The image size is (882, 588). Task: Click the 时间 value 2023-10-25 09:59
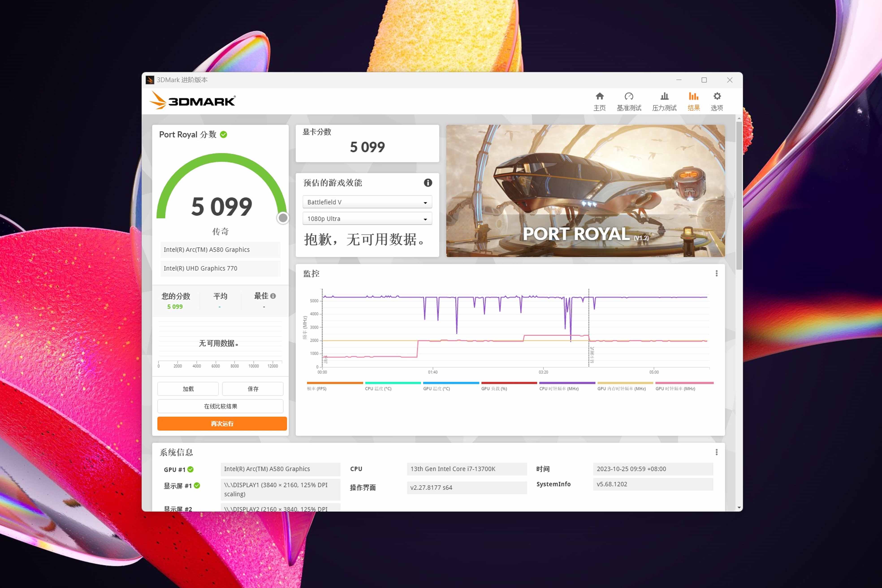[x=653, y=469]
